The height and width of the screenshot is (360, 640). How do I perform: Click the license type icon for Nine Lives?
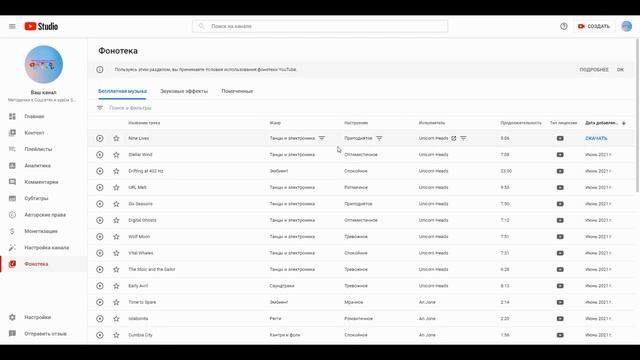click(560, 138)
